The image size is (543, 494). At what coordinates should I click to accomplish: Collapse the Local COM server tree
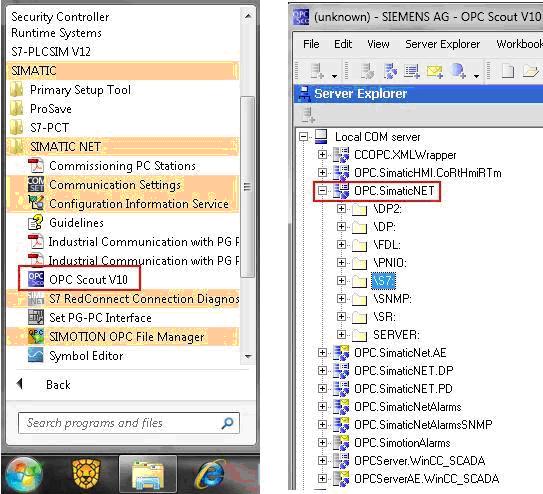click(303, 137)
